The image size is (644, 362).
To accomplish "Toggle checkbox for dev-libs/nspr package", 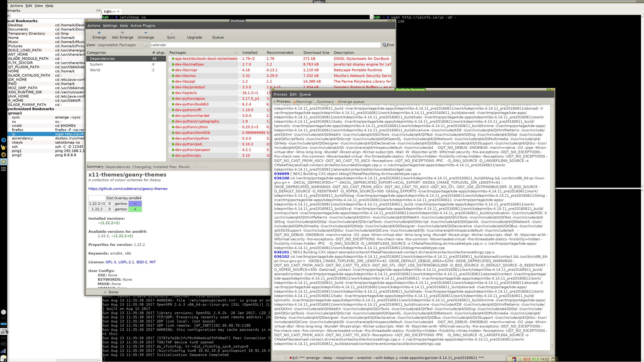I will coord(240,70).
